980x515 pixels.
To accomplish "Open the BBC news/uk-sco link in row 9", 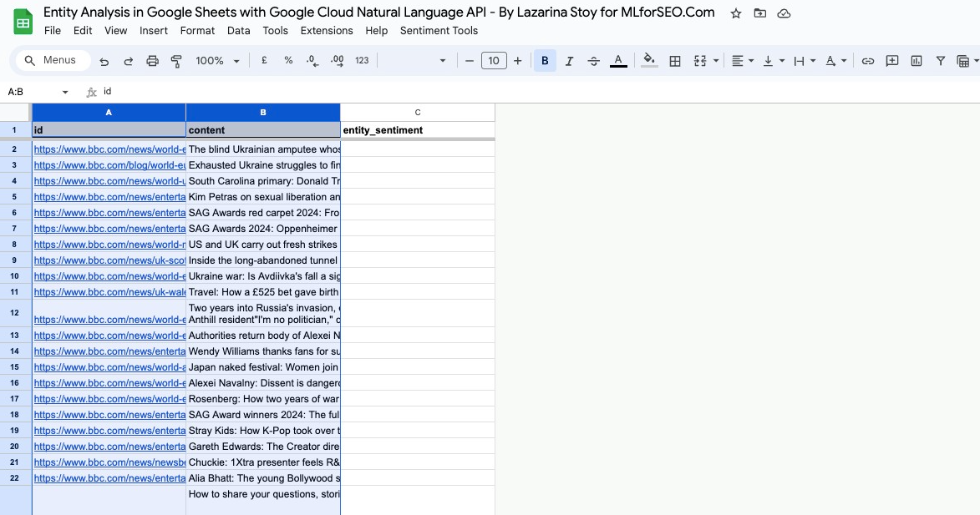I will (x=109, y=260).
